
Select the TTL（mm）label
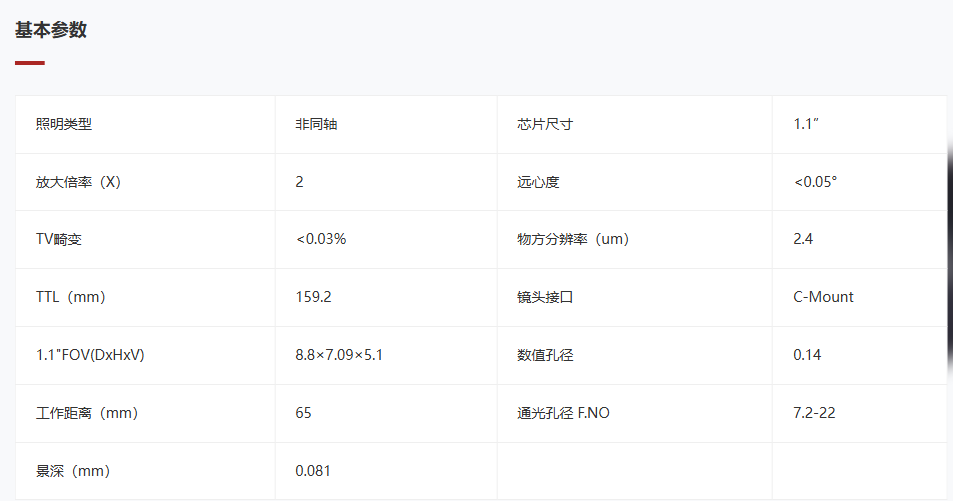tap(71, 297)
